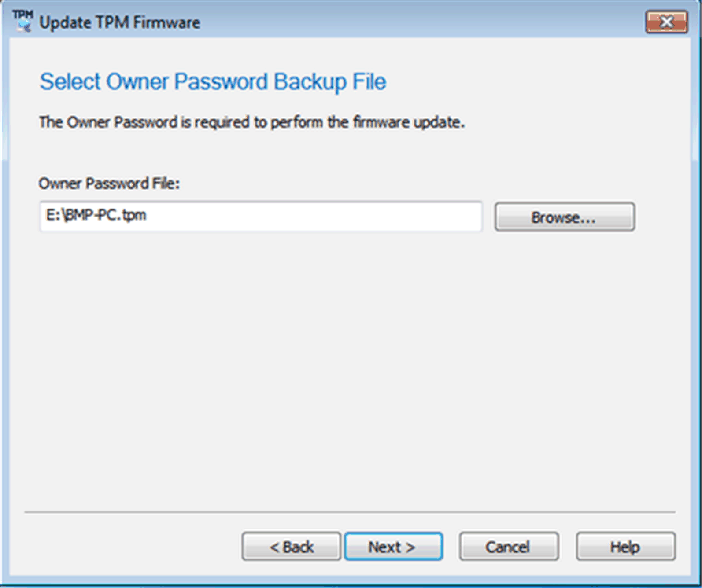Click the Select Owner Password Backup File heading
This screenshot has width=702, height=588.
point(213,82)
